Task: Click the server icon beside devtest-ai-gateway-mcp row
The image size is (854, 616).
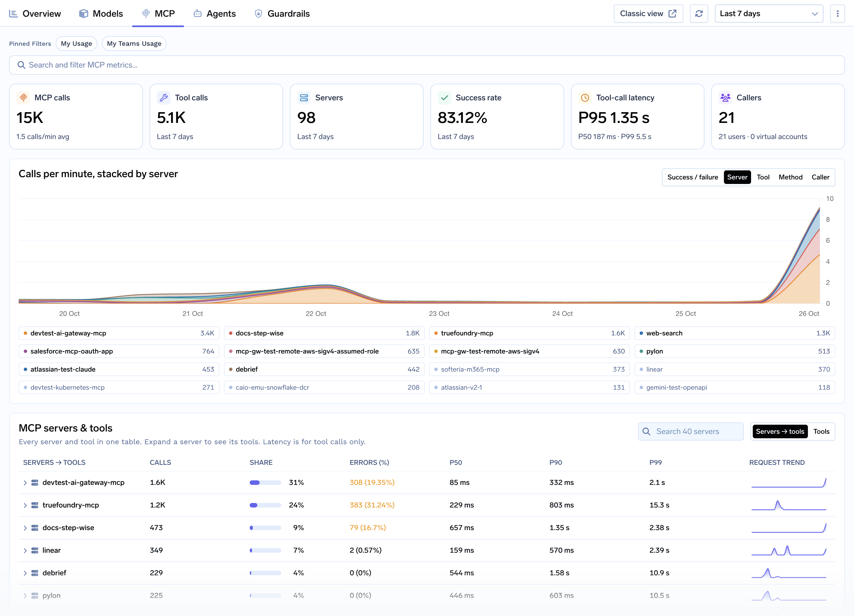Action: tap(35, 482)
